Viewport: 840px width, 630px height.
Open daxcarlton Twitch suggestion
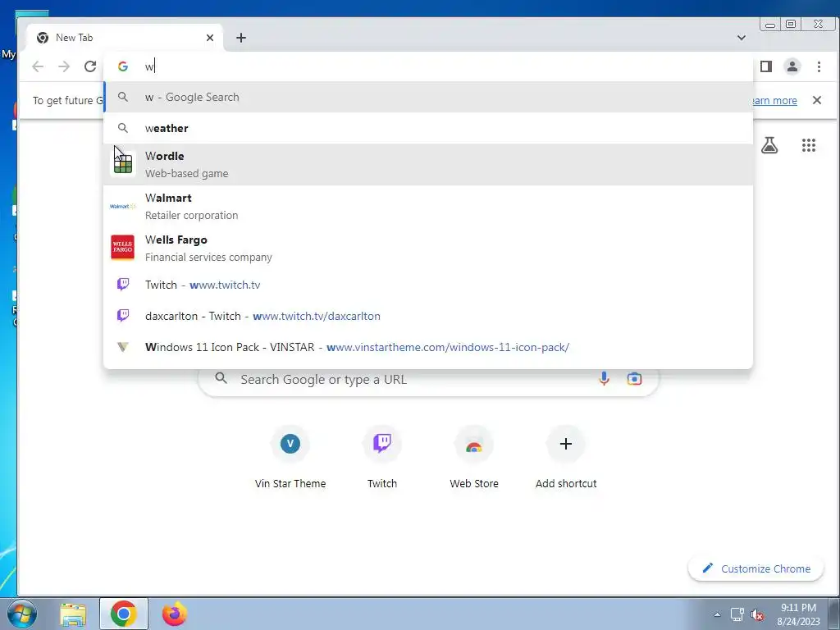click(x=428, y=316)
